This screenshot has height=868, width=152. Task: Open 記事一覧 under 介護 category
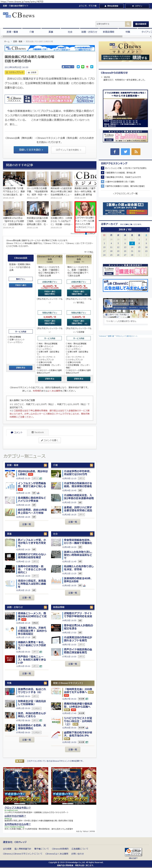pos(73,522)
